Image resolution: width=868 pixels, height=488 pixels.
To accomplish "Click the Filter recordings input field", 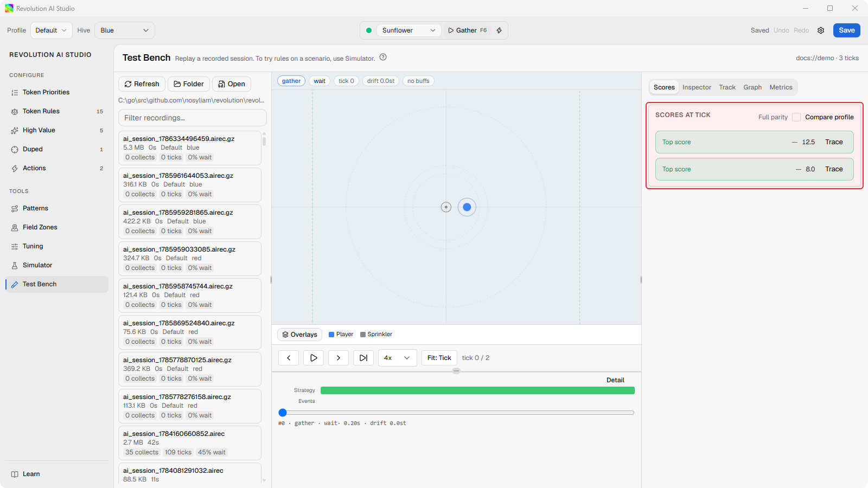I will (193, 118).
